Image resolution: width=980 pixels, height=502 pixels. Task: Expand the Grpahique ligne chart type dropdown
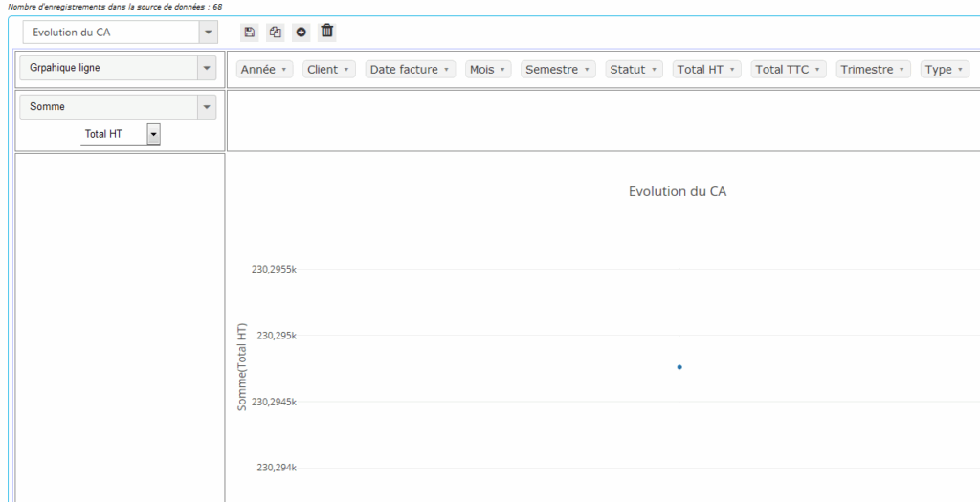pyautogui.click(x=206, y=68)
